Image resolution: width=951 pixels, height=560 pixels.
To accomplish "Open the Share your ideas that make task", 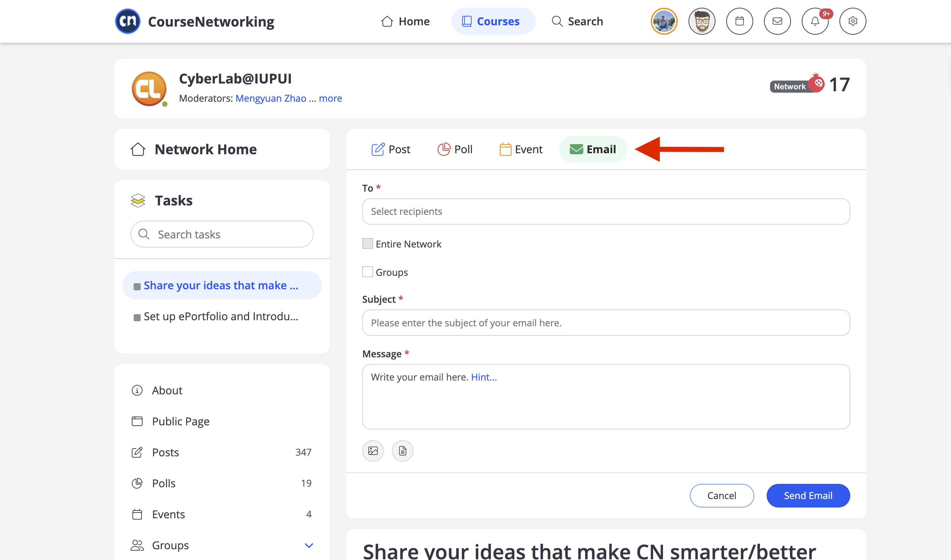I will tap(222, 285).
